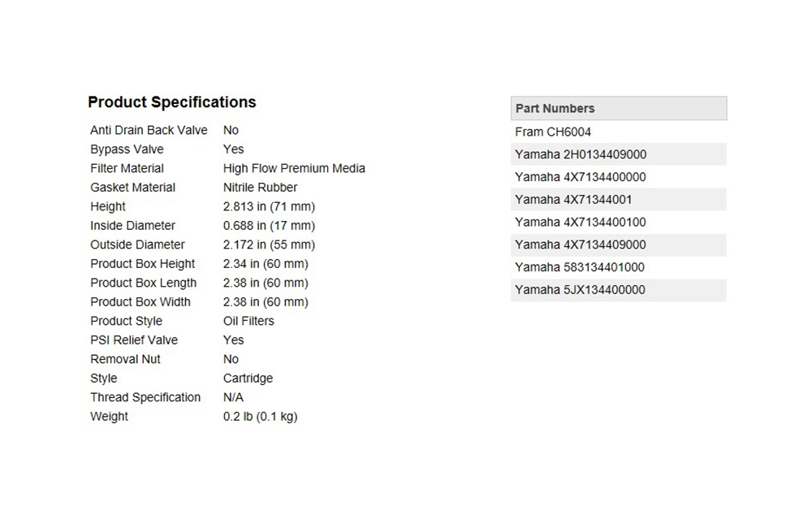Select the High Flow Premium Media text
The width and height of the screenshot is (812, 528).
tap(294, 168)
